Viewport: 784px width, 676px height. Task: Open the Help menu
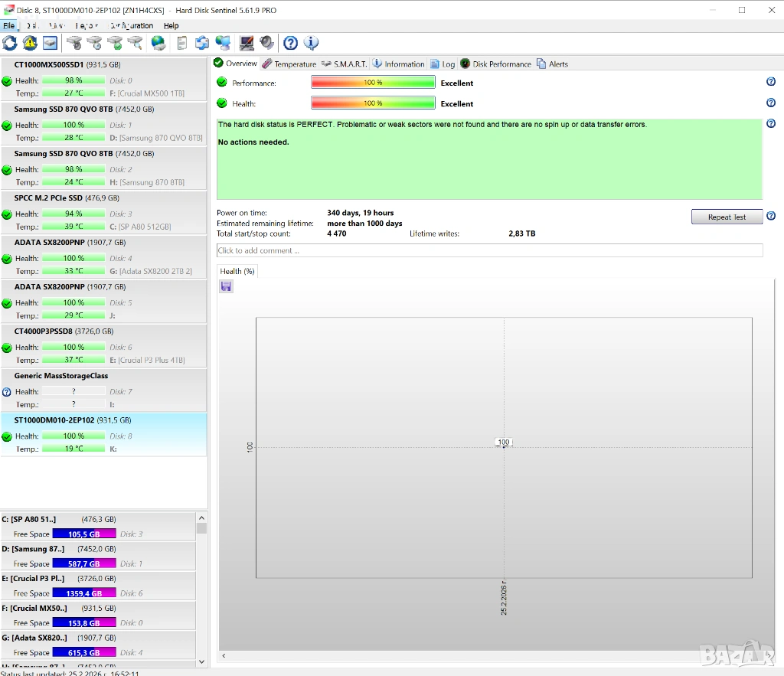coord(171,25)
